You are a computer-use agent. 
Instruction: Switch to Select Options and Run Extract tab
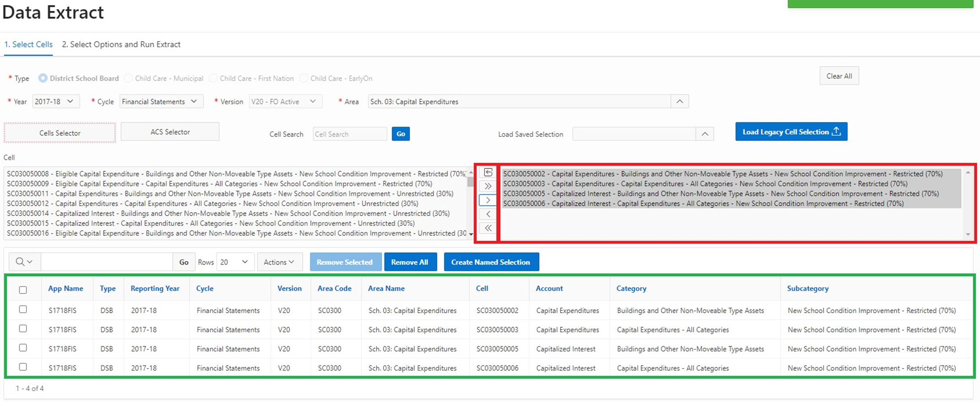pyautogui.click(x=121, y=44)
